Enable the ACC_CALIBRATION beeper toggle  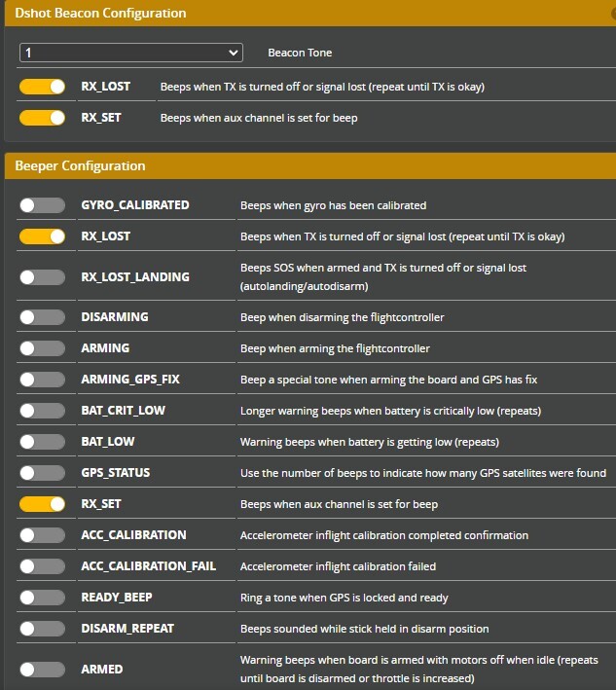coord(42,535)
